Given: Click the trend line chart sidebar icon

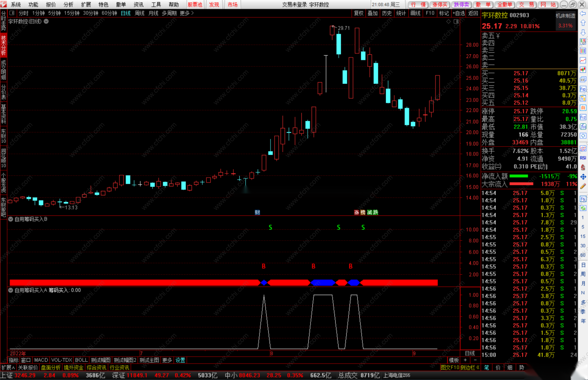Looking at the screenshot, I should (583, 60).
